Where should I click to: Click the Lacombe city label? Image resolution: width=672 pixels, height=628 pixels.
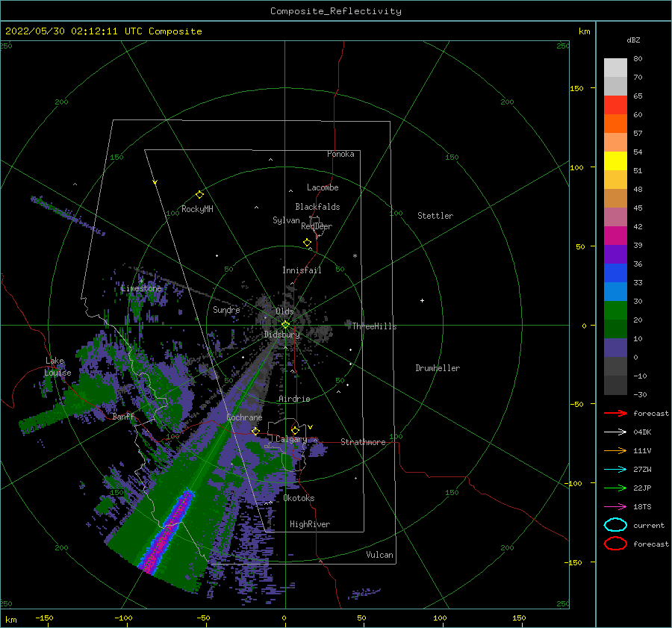323,187
